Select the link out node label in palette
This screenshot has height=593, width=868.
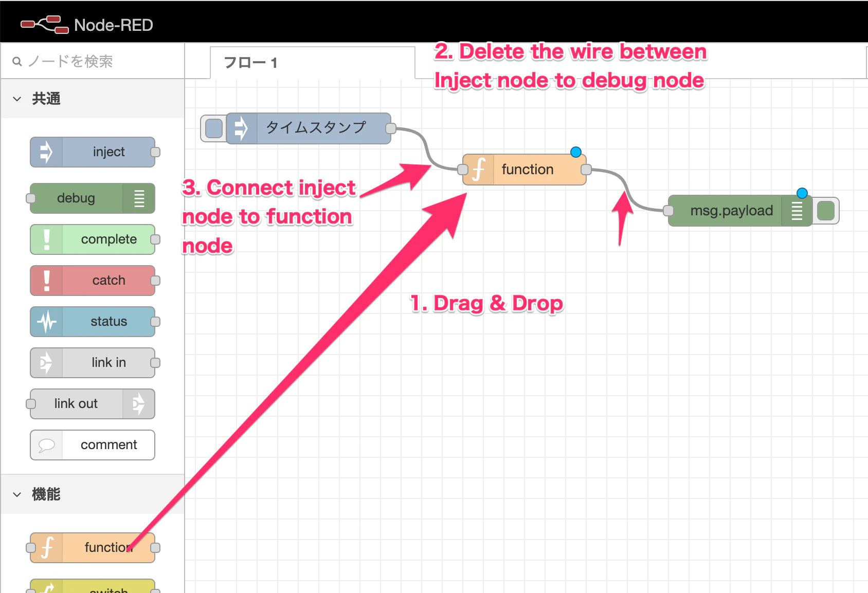coord(76,404)
